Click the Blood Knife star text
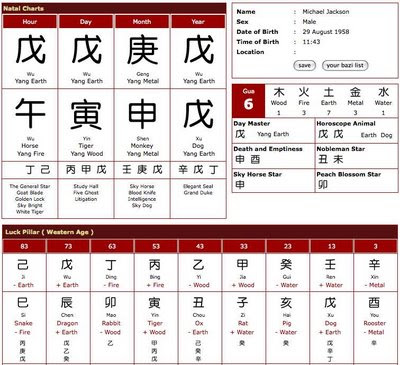The height and width of the screenshot is (365, 400). [142, 193]
